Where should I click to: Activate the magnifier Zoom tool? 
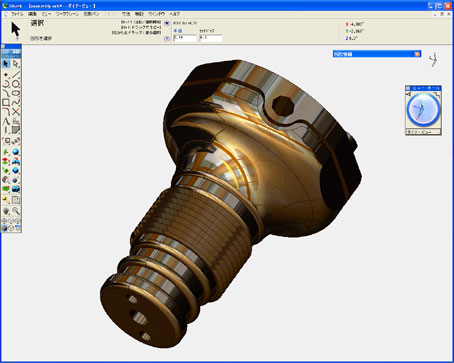pyautogui.click(x=16, y=210)
